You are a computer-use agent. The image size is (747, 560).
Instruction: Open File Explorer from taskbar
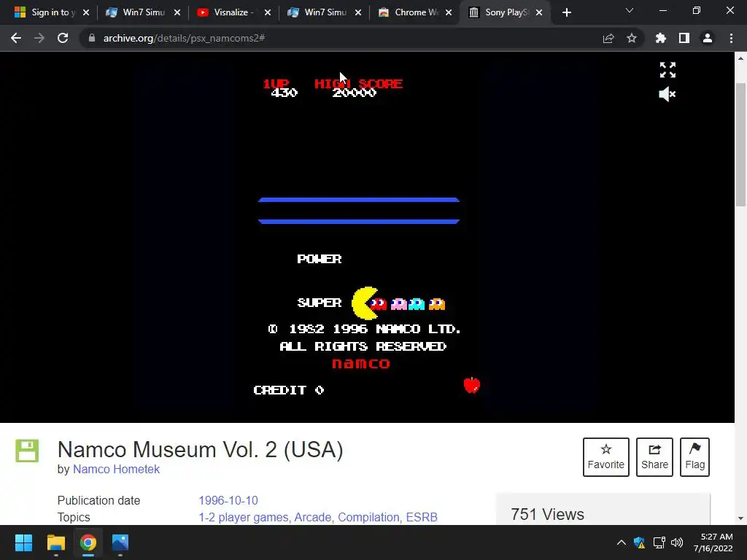55,542
